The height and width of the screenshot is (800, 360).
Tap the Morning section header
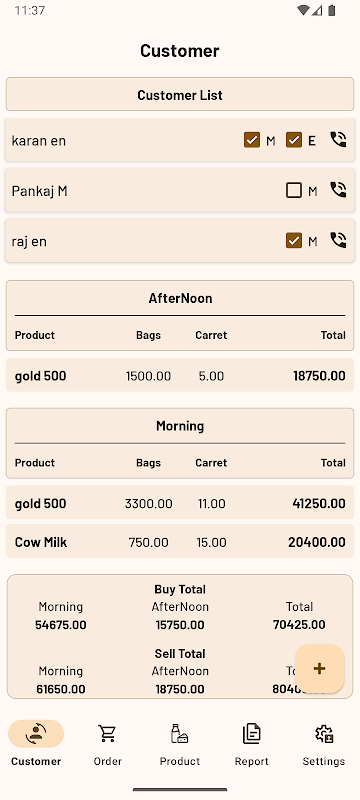click(180, 426)
